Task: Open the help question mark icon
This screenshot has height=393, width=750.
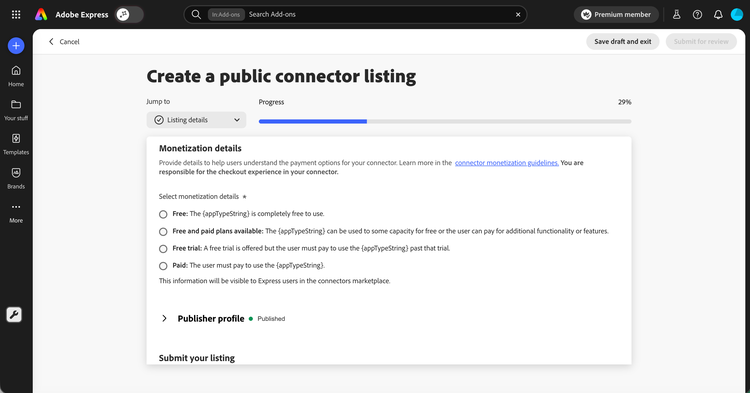Action: coord(697,15)
